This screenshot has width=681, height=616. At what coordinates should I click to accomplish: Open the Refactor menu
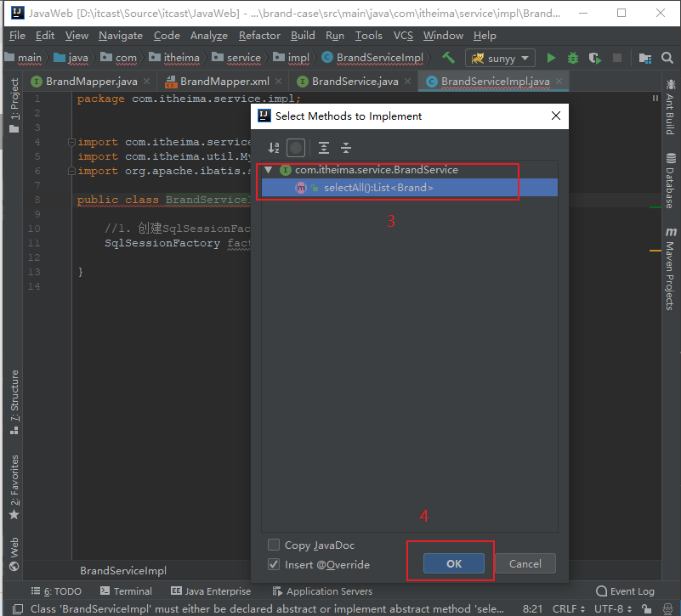click(x=259, y=36)
